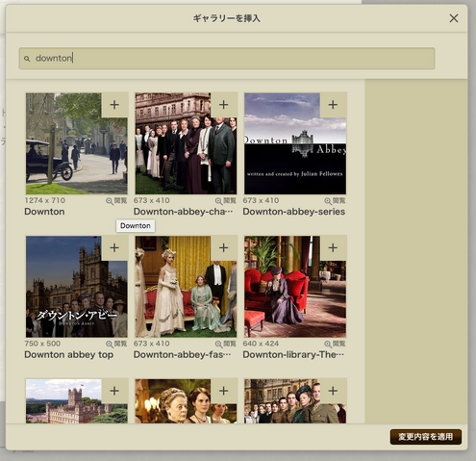Image resolution: width=476 pixels, height=461 pixels.
Task: Apply changes with 変更内容を適用 button
Action: [426, 437]
